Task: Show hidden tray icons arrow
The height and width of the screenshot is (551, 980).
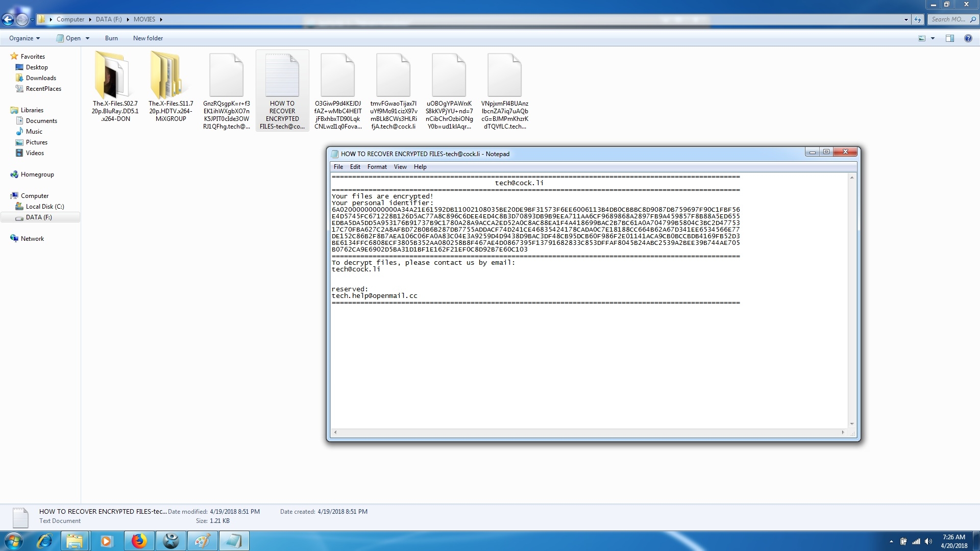Action: click(x=891, y=541)
